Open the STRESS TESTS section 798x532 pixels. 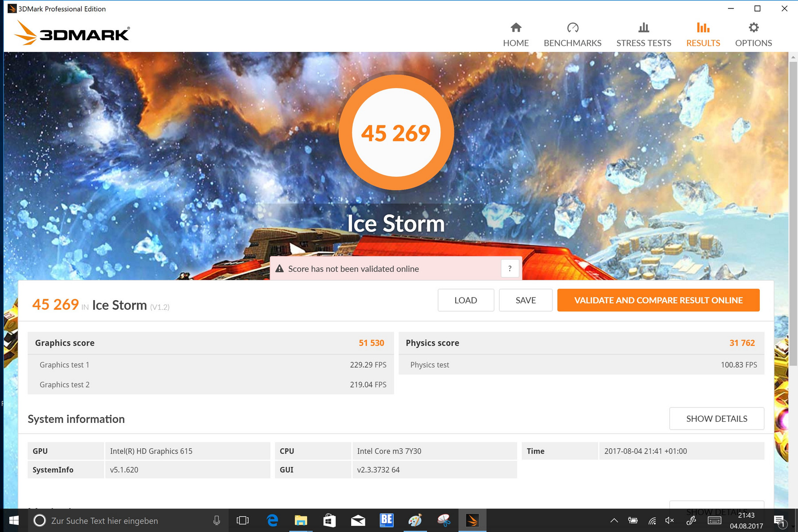(x=644, y=35)
